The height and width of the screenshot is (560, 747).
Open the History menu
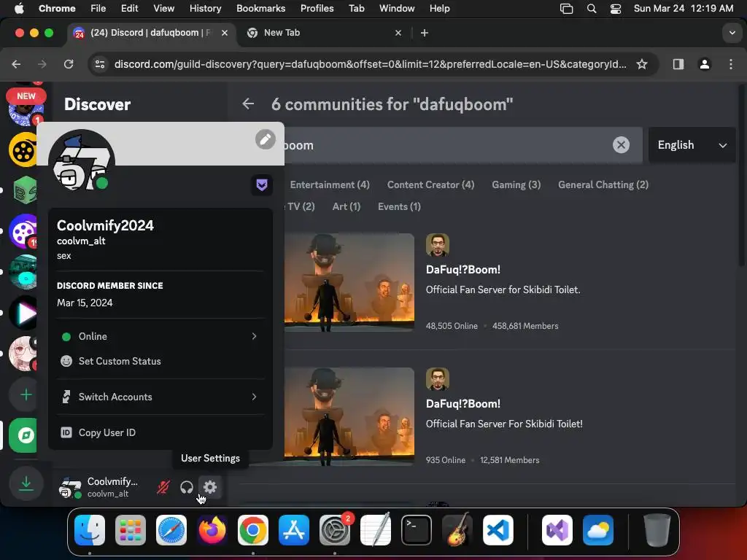coord(205,8)
